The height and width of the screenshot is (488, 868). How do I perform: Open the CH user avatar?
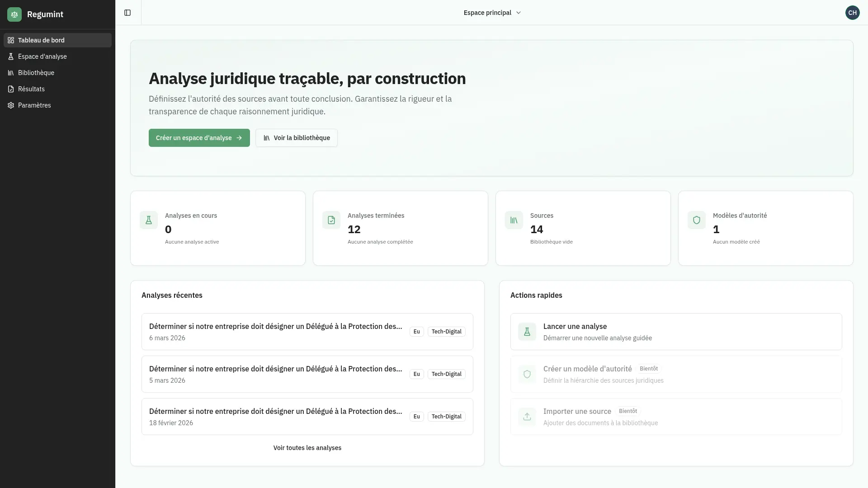click(x=852, y=13)
